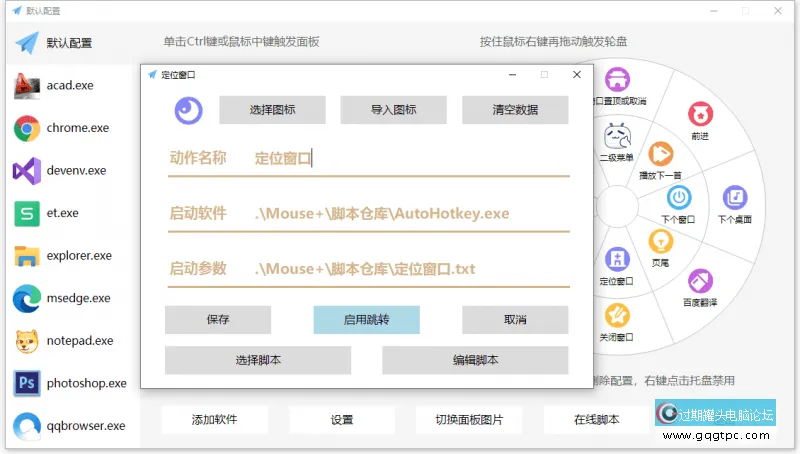The image size is (800, 454).
Task: Click the 百度翻译 wheel icon
Action: (x=700, y=281)
